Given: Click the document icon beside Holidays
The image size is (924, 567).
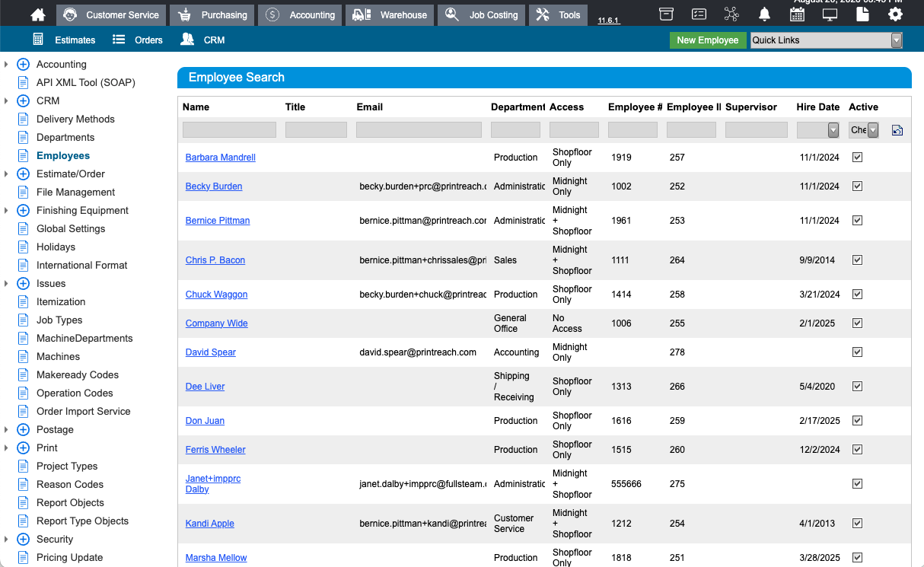Looking at the screenshot, I should (x=23, y=247).
